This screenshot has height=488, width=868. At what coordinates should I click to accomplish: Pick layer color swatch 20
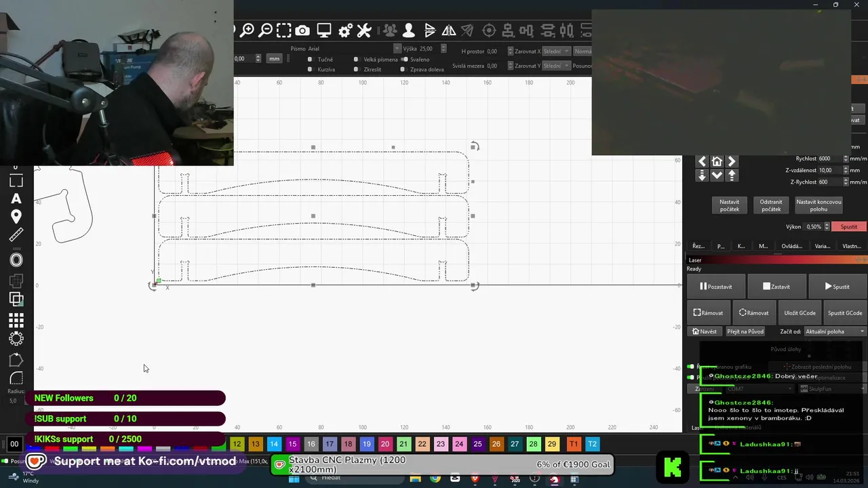click(385, 444)
